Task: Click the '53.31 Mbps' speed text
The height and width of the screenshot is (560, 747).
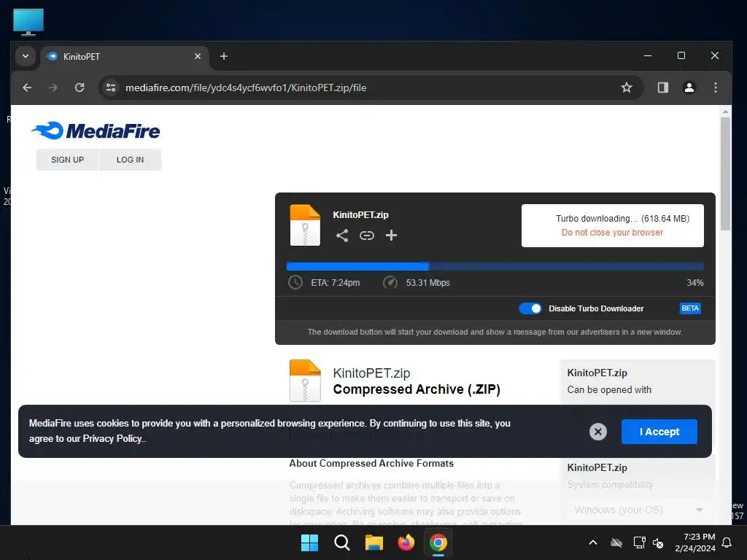Action: [x=427, y=283]
